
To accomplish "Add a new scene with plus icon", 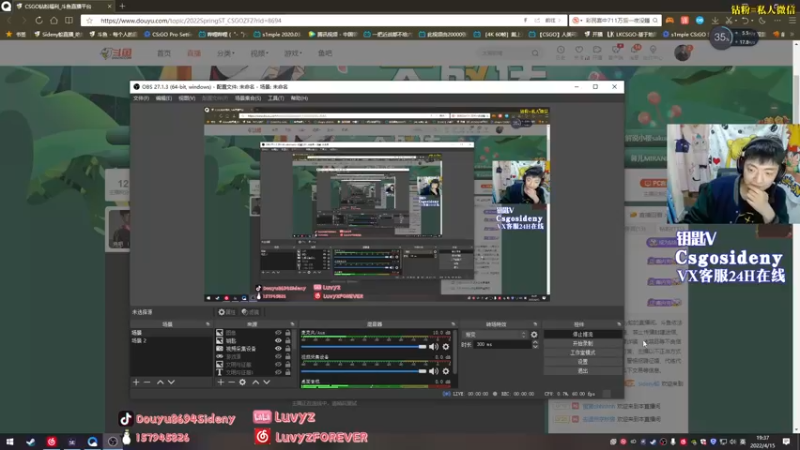I will click(136, 382).
